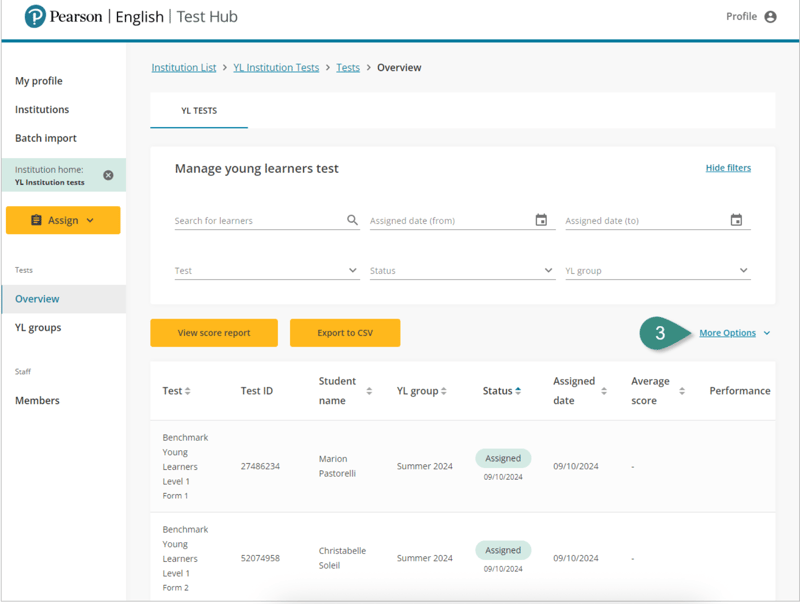Sort by Student name column arrows
800x604 pixels.
[369, 391]
